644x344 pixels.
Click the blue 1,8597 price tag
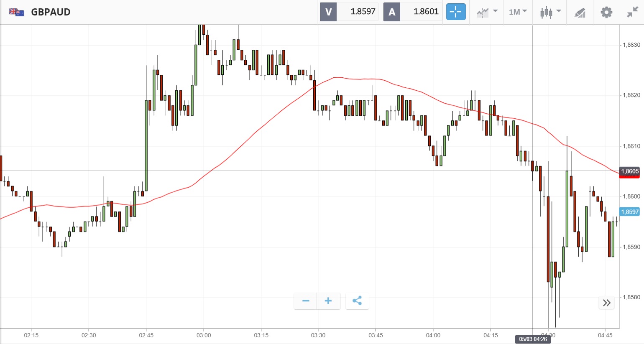click(x=630, y=212)
